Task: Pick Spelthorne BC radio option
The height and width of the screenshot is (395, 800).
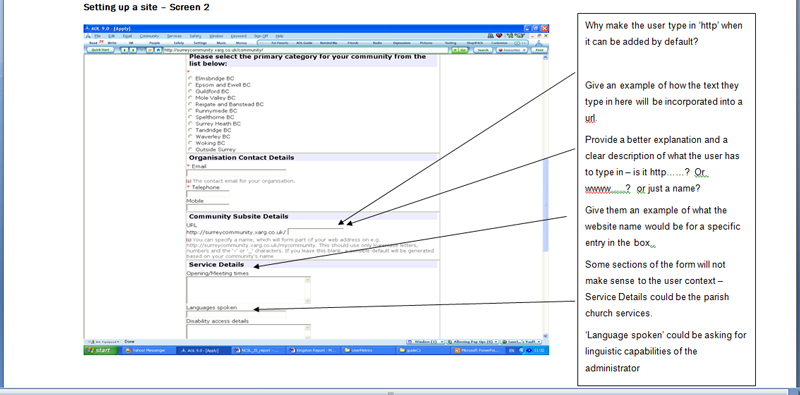Action: 190,117
